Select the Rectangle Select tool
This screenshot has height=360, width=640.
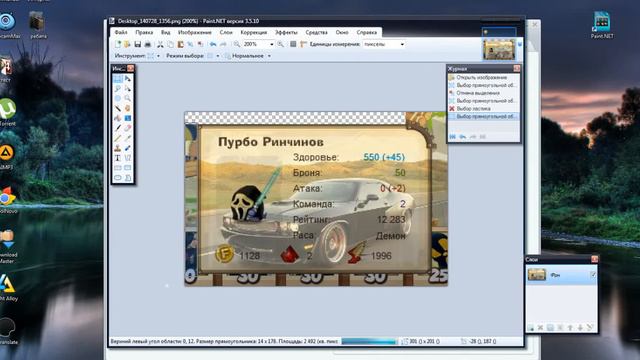coord(118,79)
